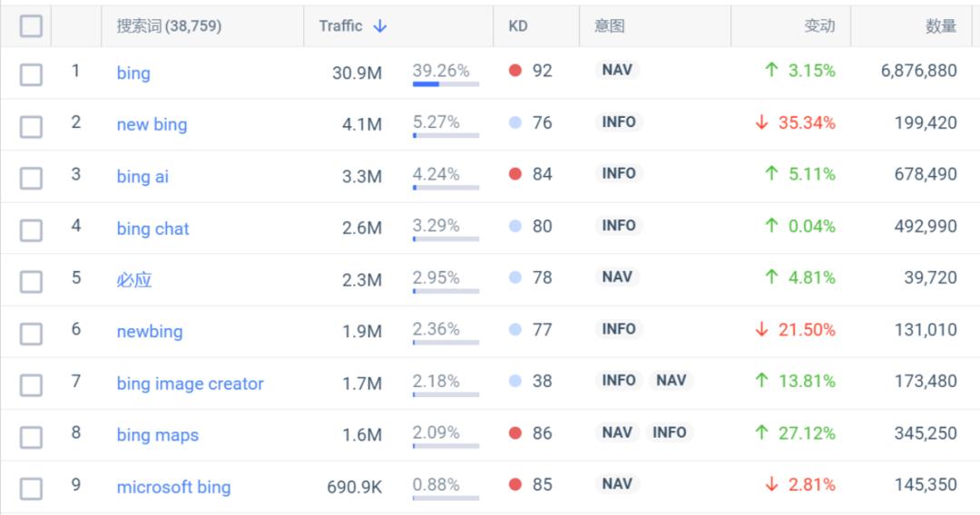Click the 6,876,880 volume value for bing
The width and height of the screenshot is (980, 515).
[918, 71]
